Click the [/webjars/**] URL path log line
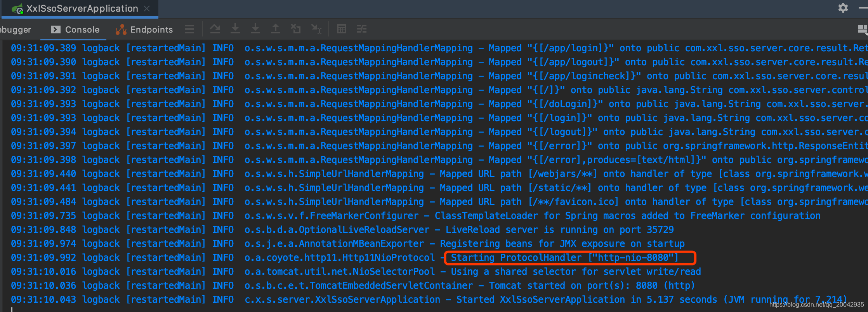 (x=439, y=174)
